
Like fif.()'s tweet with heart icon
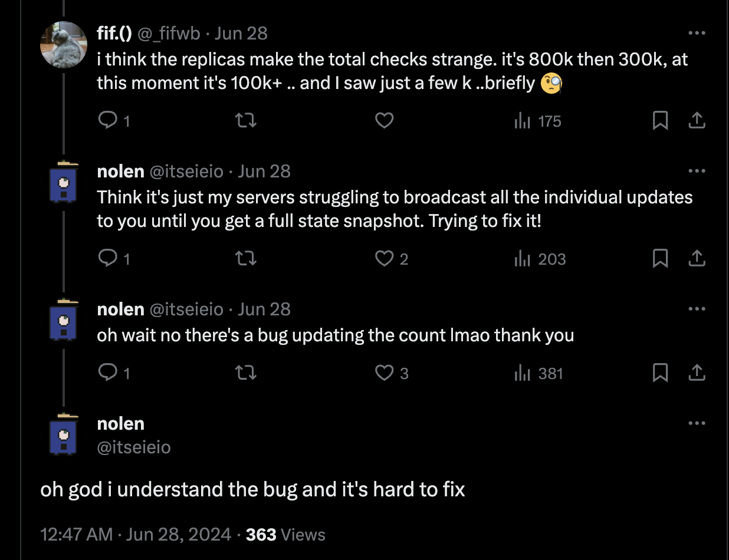click(x=384, y=120)
